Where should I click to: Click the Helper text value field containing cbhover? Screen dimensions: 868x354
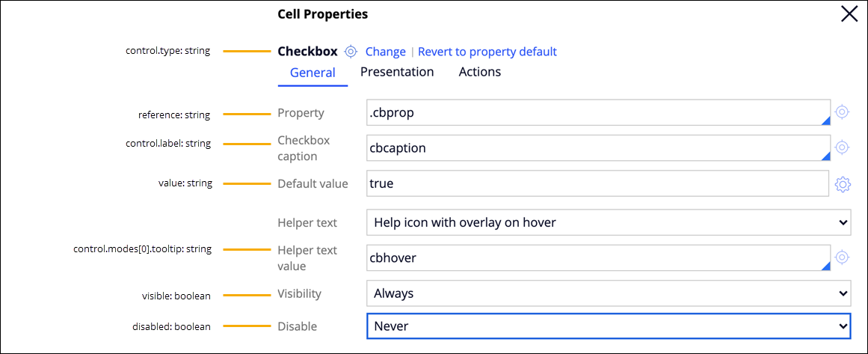591,257
